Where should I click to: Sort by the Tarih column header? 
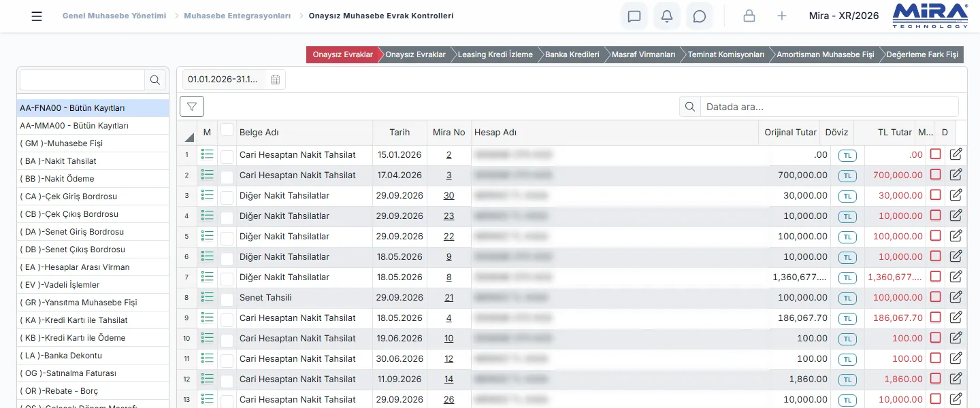[399, 133]
